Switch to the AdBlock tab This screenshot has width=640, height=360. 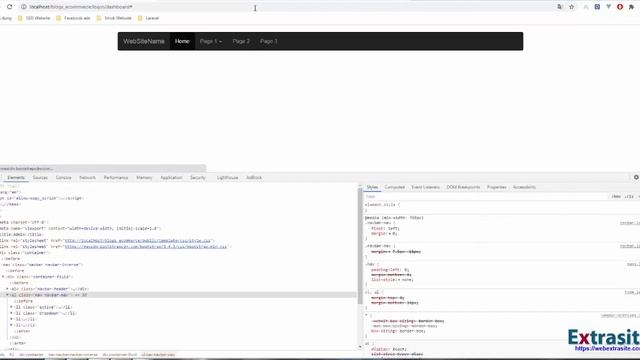point(254,178)
